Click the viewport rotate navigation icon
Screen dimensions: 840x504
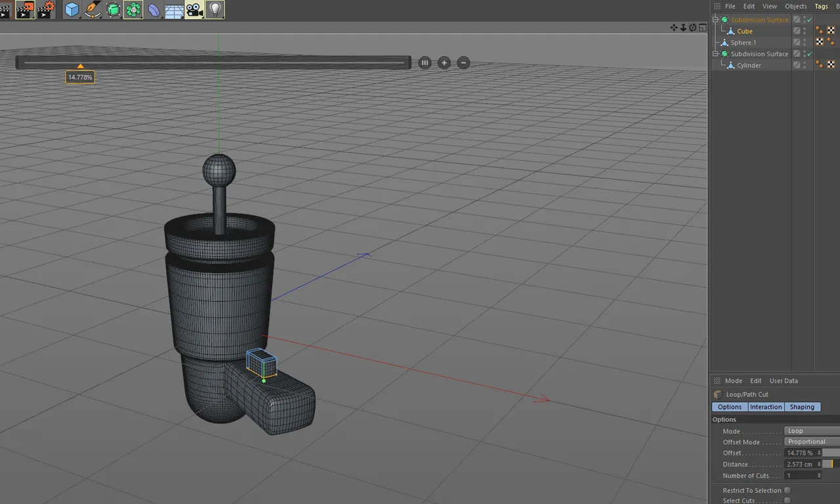click(x=692, y=28)
